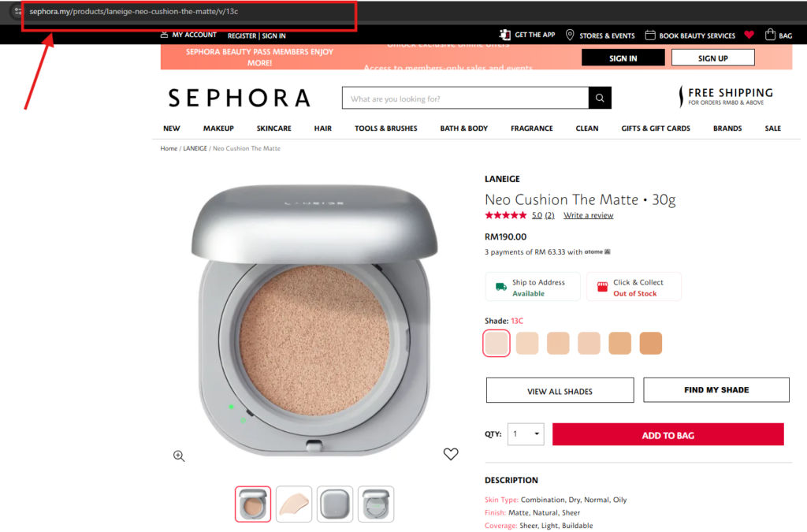Select the darkest shade swatch
Image resolution: width=807 pixels, height=532 pixels.
tap(650, 343)
